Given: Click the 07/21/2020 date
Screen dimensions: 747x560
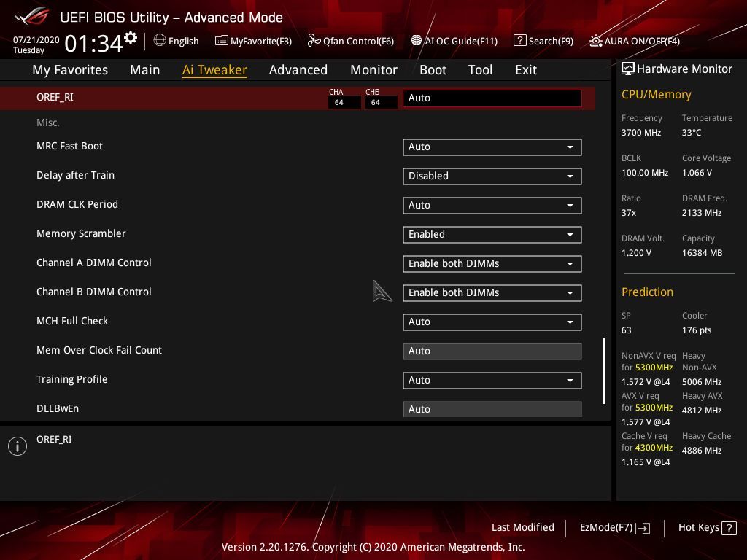Looking at the screenshot, I should [x=36, y=40].
